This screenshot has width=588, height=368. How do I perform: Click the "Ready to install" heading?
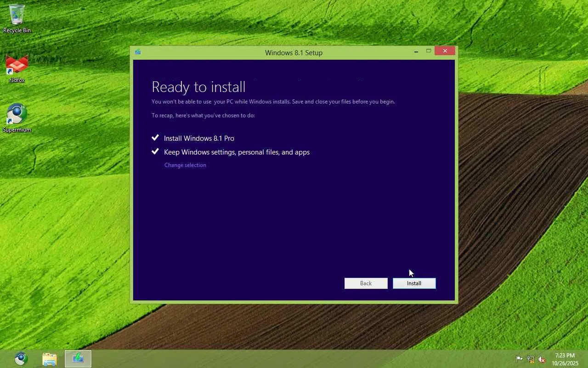[x=198, y=87]
